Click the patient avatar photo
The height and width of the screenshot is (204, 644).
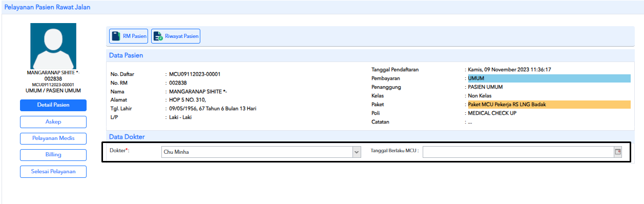[53, 46]
